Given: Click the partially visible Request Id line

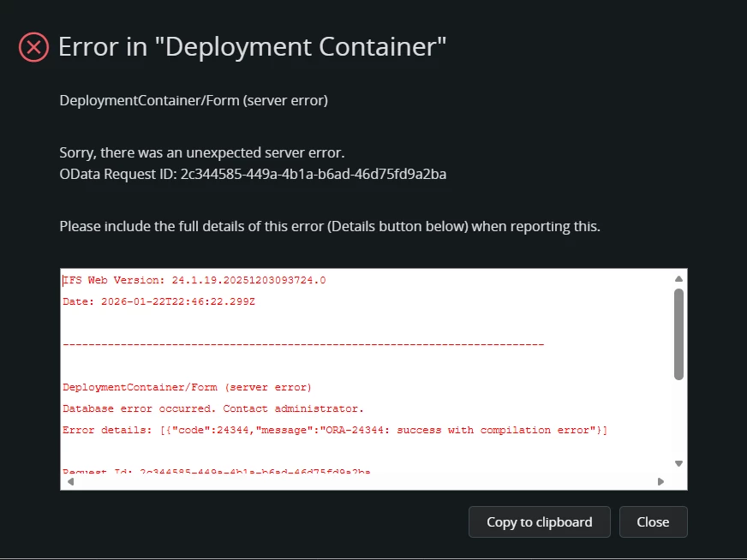Looking at the screenshot, I should click(216, 471).
